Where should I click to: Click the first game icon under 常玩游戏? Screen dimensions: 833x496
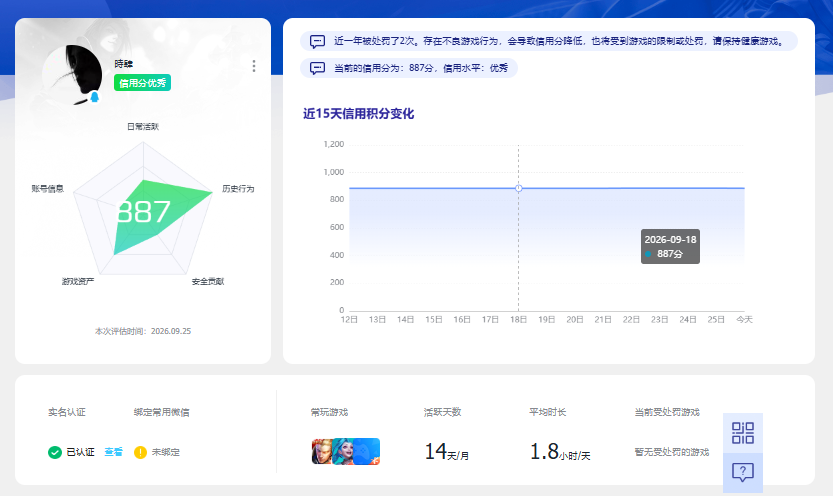pos(321,451)
